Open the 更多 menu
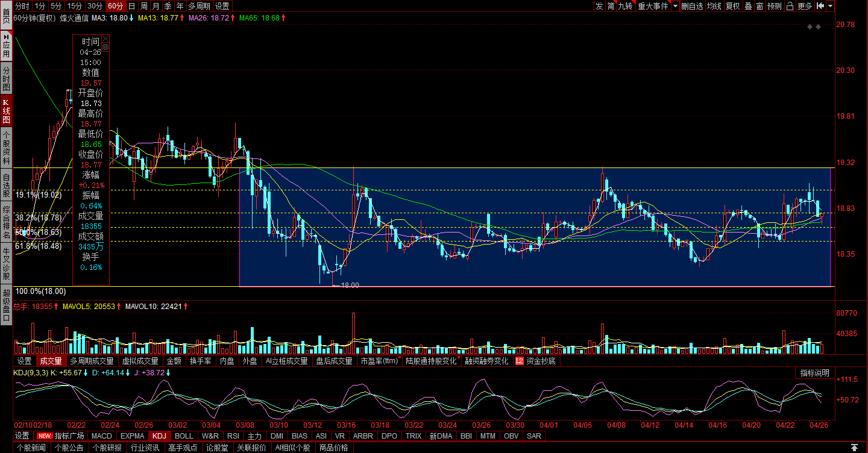 point(805,6)
